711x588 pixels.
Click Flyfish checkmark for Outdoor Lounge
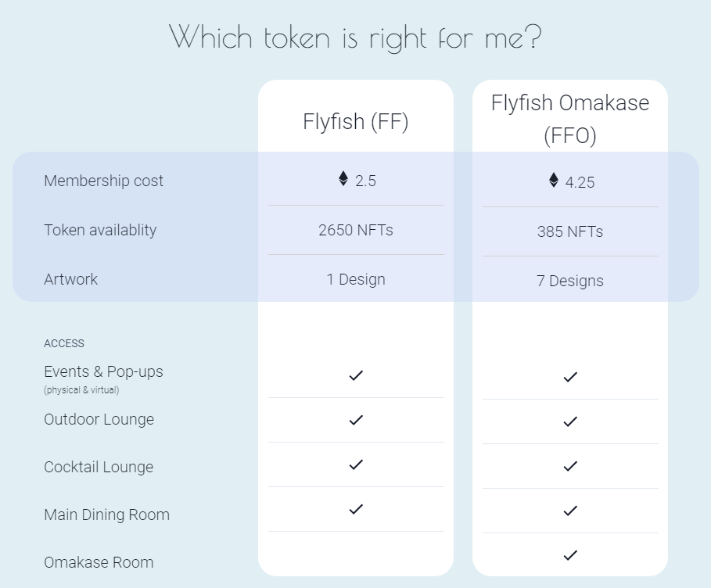[356, 420]
